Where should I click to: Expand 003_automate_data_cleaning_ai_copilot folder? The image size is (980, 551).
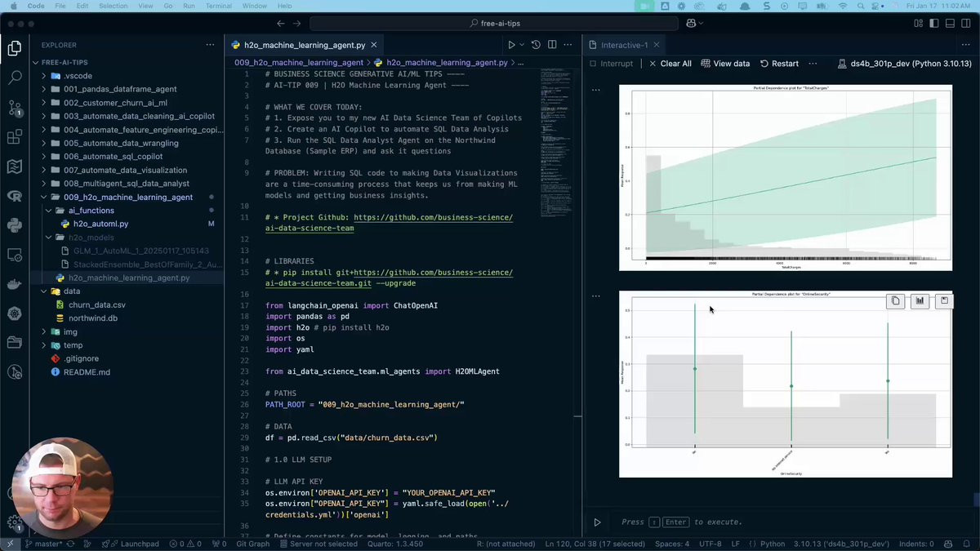[127, 116]
